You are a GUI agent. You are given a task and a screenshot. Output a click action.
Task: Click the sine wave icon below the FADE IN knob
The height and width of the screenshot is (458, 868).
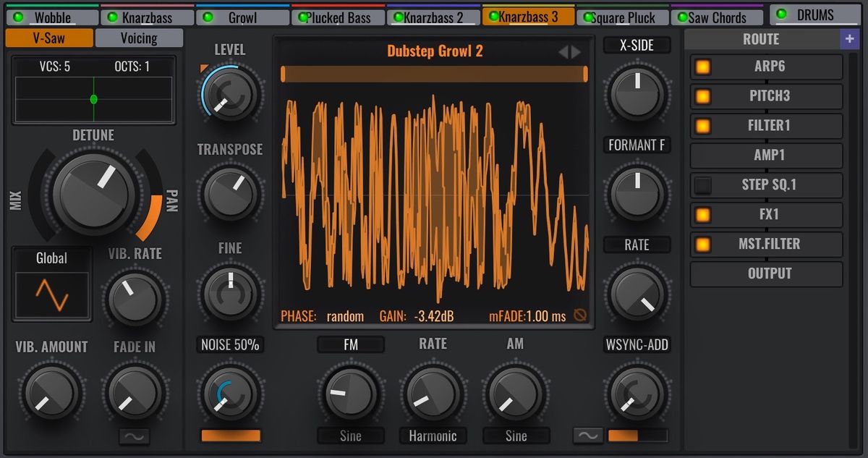pos(135,437)
